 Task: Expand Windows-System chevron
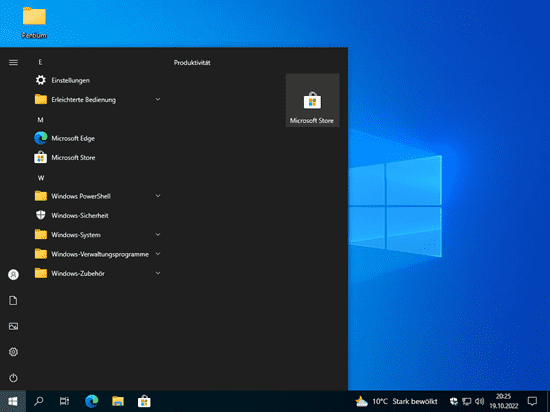click(x=158, y=235)
